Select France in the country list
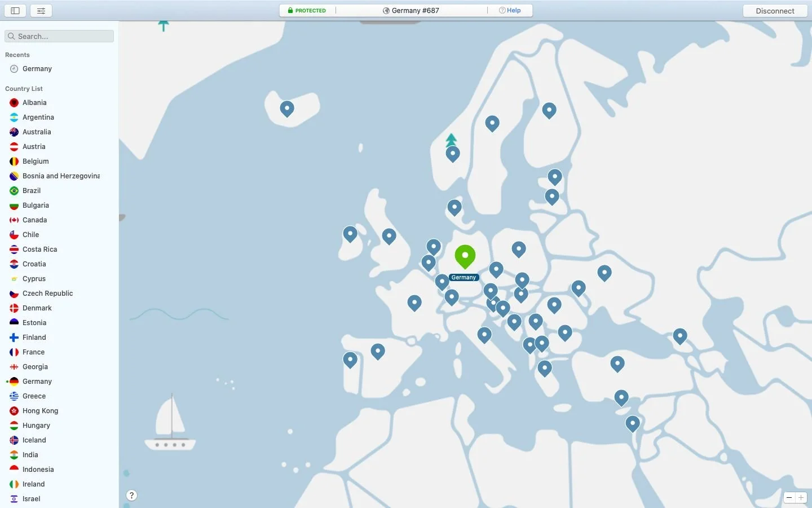The height and width of the screenshot is (508, 812). [x=33, y=352]
